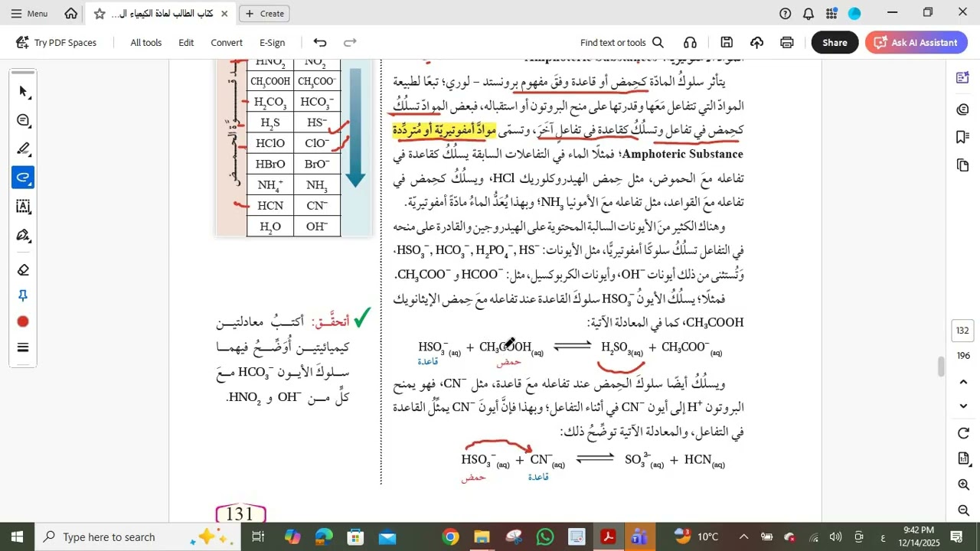Select the Highlight text tool
Screen dimensions: 980x551
(23, 148)
